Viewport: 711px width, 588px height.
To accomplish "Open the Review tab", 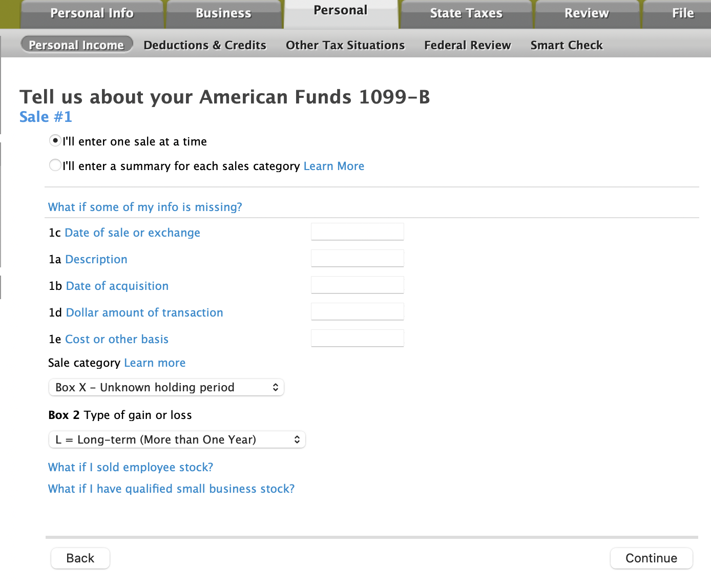I will click(x=587, y=14).
